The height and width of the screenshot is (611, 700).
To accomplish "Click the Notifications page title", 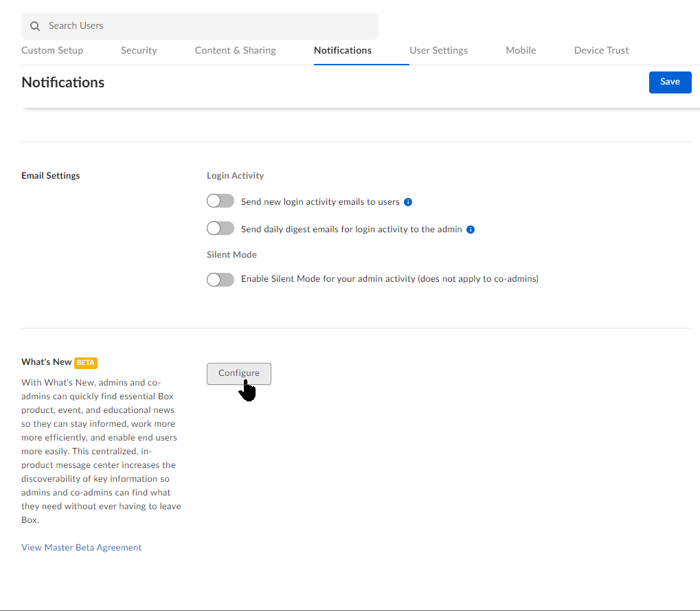I will [x=63, y=82].
